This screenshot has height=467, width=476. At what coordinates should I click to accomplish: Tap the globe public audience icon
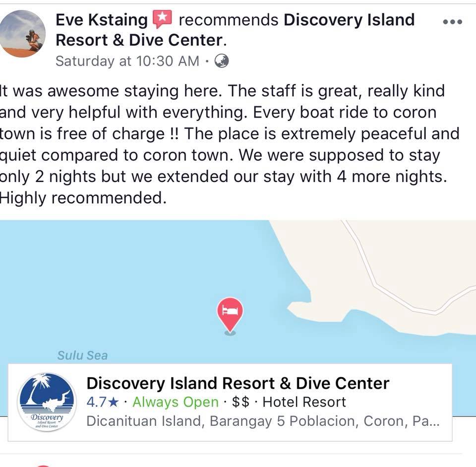pyautogui.click(x=222, y=61)
